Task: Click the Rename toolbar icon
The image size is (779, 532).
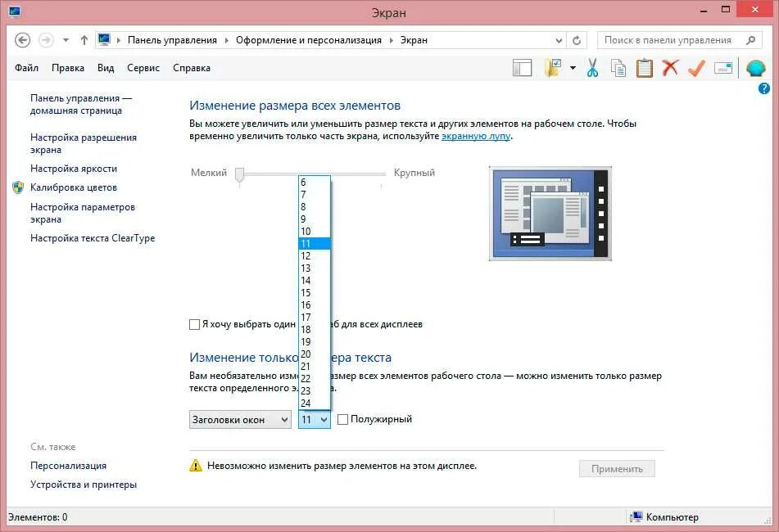Action: tap(722, 68)
